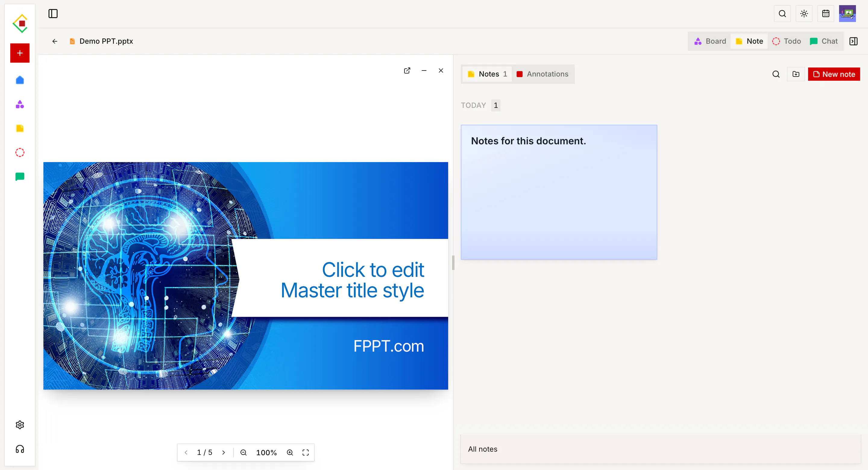Screen dimensions: 868x470
Task: Open the red Todo circle icon in sidebar
Action: click(x=20, y=153)
